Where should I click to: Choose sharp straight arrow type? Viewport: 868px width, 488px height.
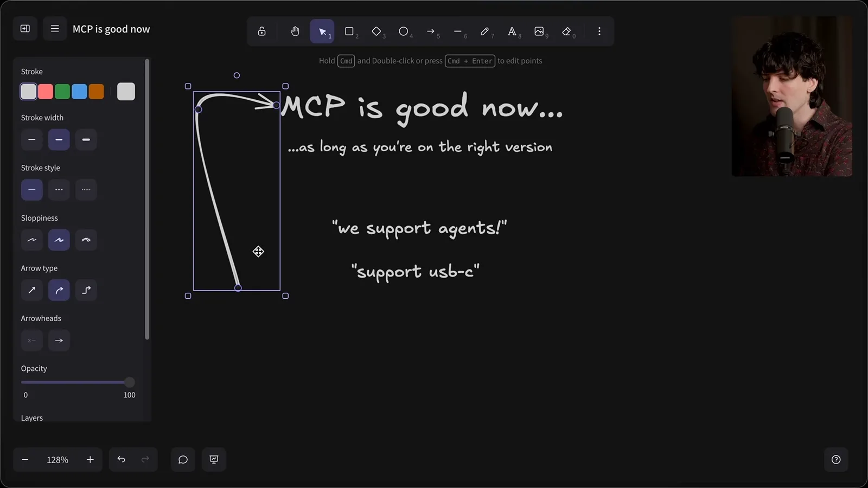32,290
